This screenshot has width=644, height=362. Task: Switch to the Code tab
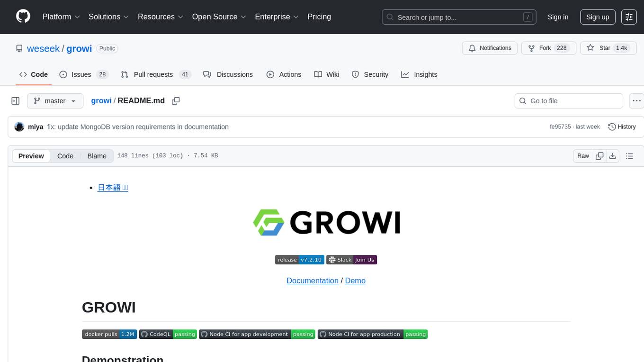(34, 74)
